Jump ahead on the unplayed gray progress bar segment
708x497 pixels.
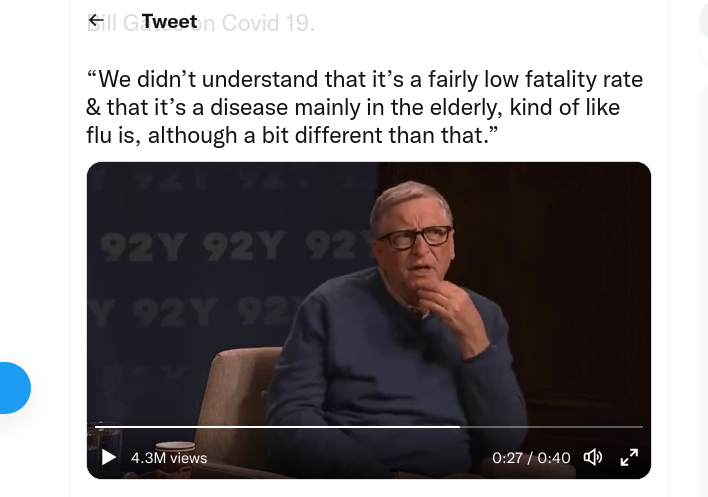[551, 427]
